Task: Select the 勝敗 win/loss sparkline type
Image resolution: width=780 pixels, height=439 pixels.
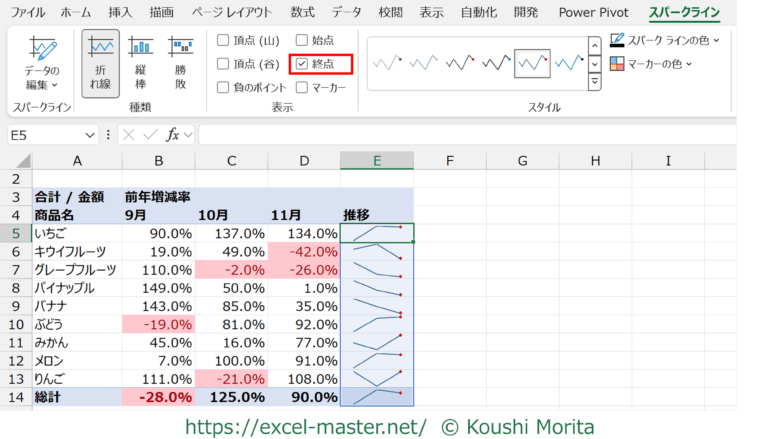Action: 180,64
